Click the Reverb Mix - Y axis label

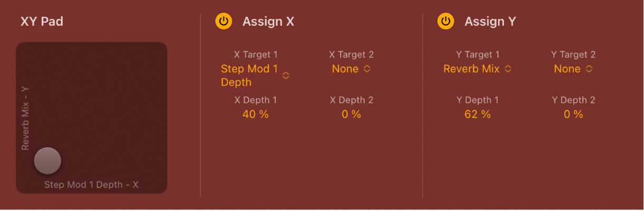click(x=25, y=118)
